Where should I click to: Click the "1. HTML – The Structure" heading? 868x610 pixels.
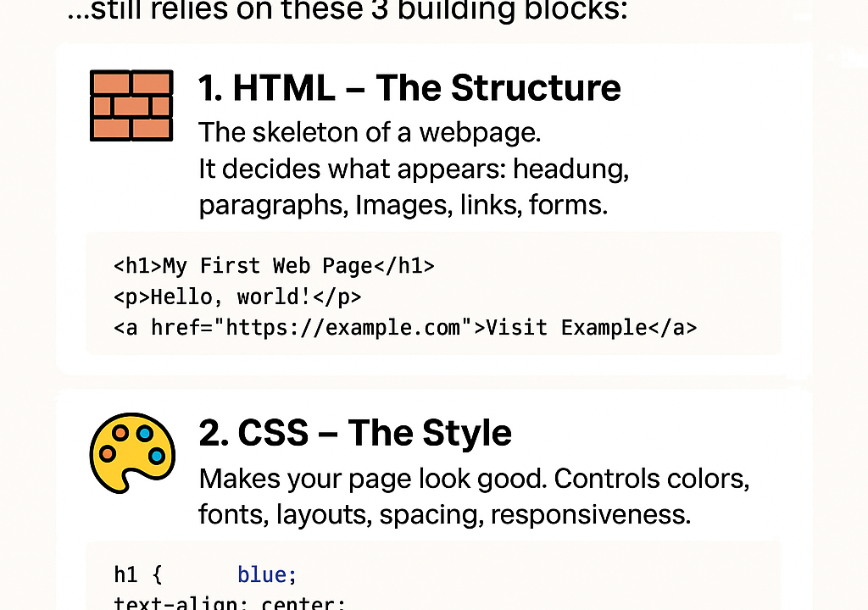coord(409,88)
